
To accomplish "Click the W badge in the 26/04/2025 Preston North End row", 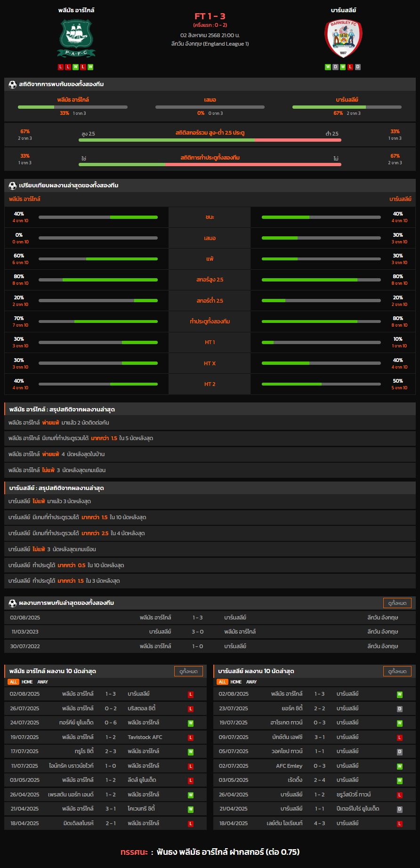I will 191,795.
